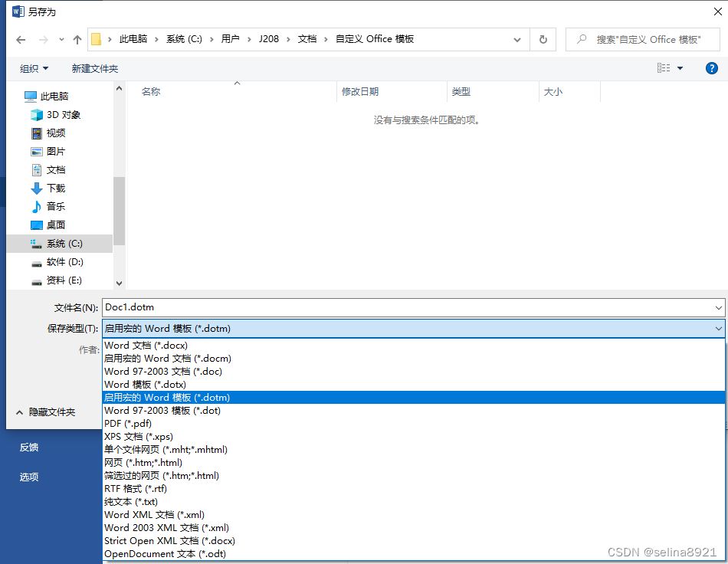
Task: Open 选项 in Word backstage
Action: pyautogui.click(x=29, y=477)
